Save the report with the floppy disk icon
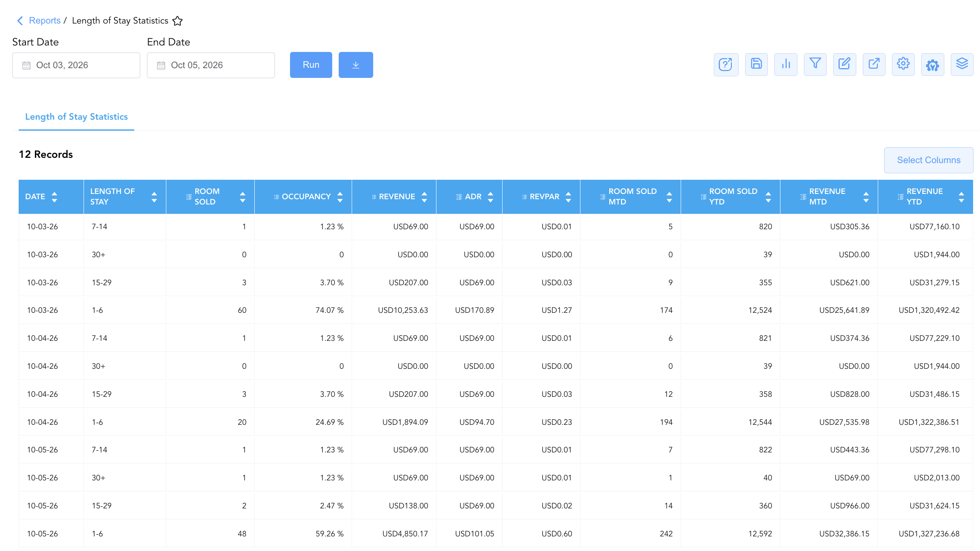980x551 pixels. pyautogui.click(x=756, y=65)
